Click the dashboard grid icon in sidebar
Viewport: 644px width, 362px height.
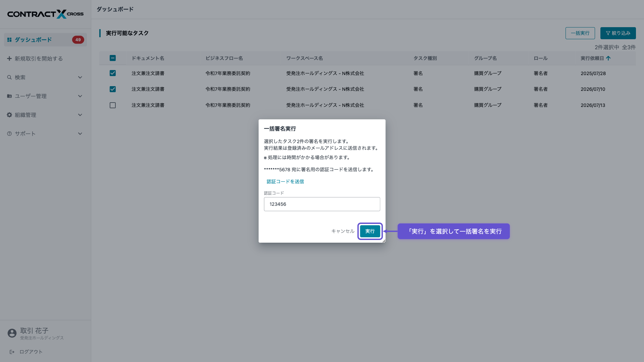point(9,40)
